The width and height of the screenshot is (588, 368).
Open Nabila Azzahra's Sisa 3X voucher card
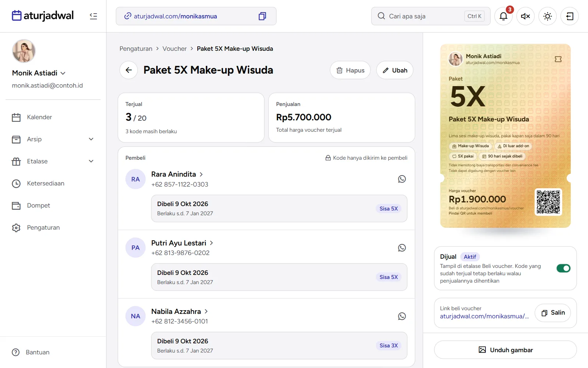pyautogui.click(x=279, y=346)
